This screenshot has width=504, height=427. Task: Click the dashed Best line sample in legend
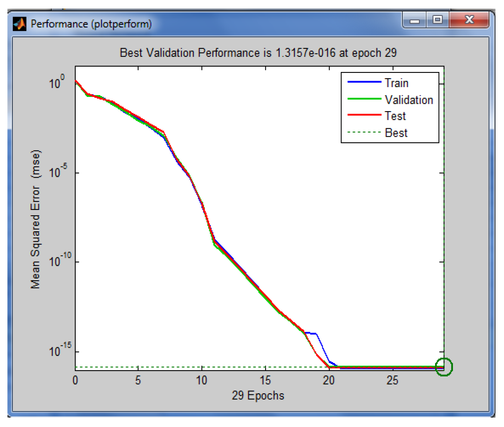click(364, 132)
